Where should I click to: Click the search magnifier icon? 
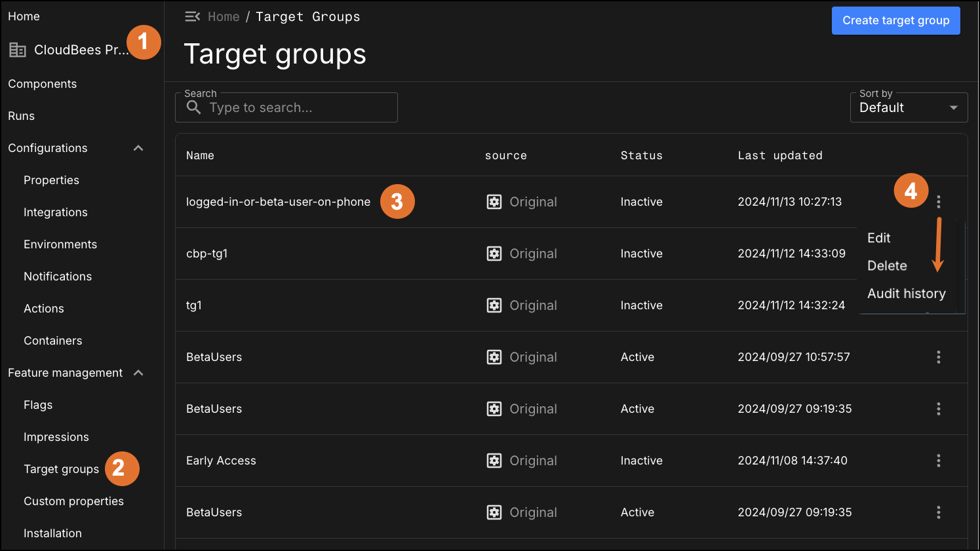[193, 107]
